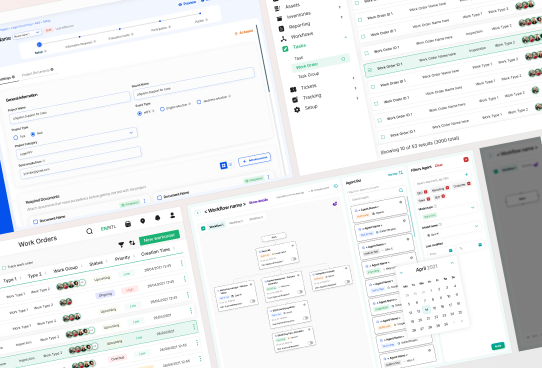
Task: Open the inbox icon beside the EN|RTL switch
Action: coord(128,224)
